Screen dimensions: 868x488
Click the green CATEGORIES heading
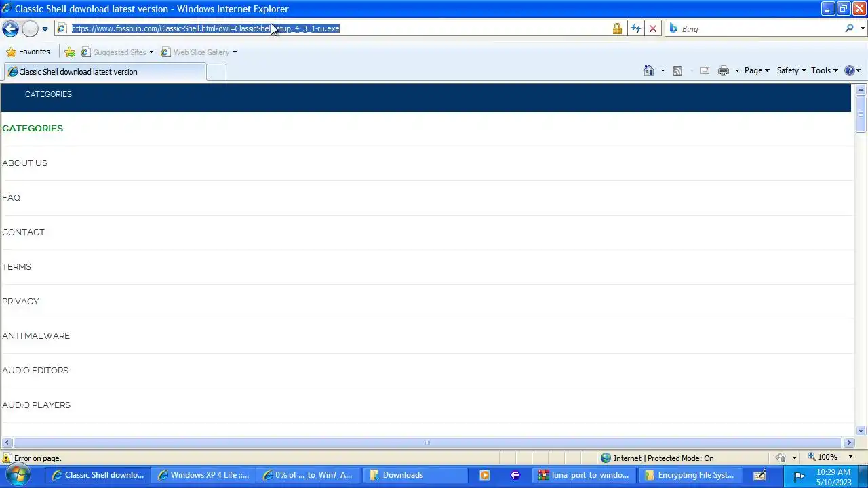(33, 128)
